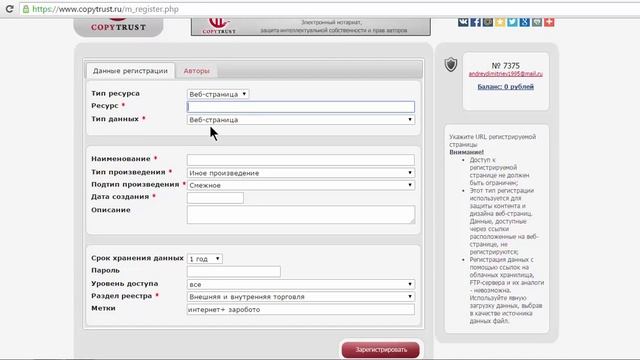Switch to the Авторы tab
Viewport: 640px width, 360px height.
(x=196, y=71)
